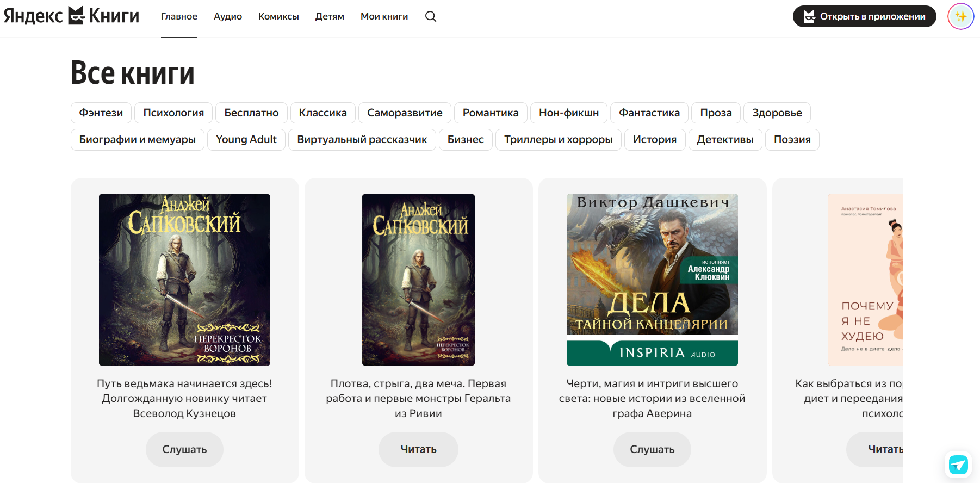Image resolution: width=980 pixels, height=483 pixels.
Task: Open the Почему я не худею cover
Action: (865, 280)
